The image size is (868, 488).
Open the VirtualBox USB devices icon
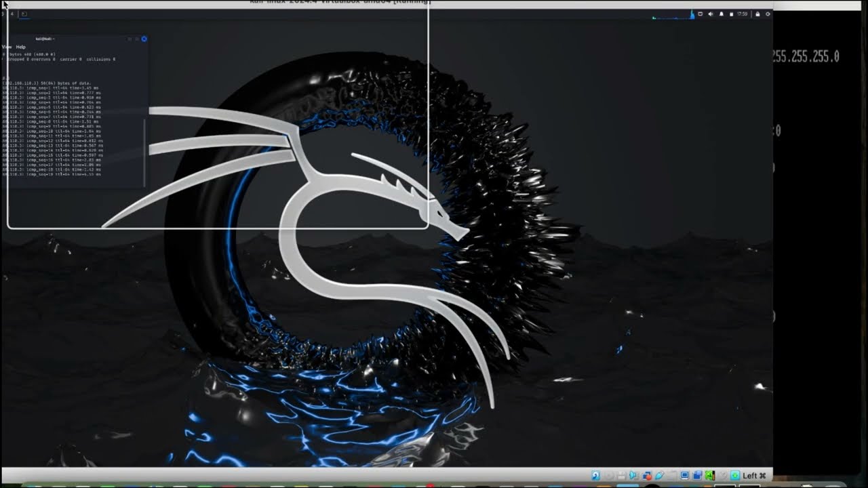(659, 475)
